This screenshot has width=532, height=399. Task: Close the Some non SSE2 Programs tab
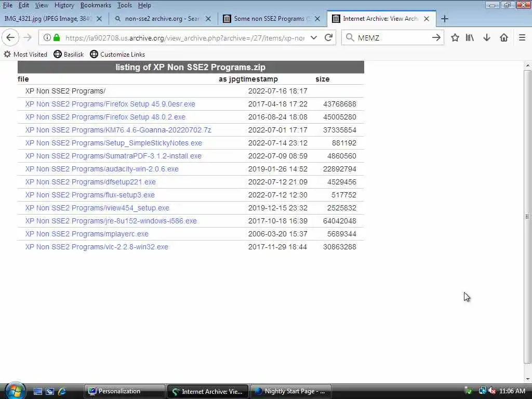(x=317, y=19)
